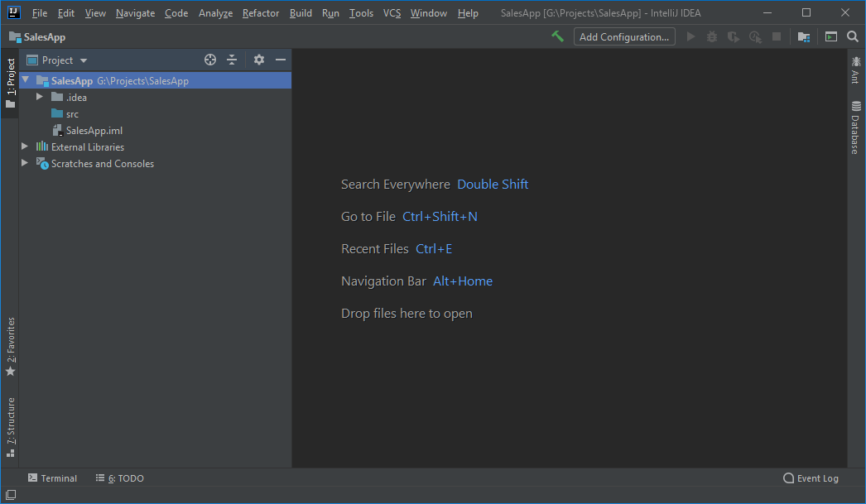Close the IntelliJ IDEA window
The image size is (866, 504).
click(x=845, y=12)
